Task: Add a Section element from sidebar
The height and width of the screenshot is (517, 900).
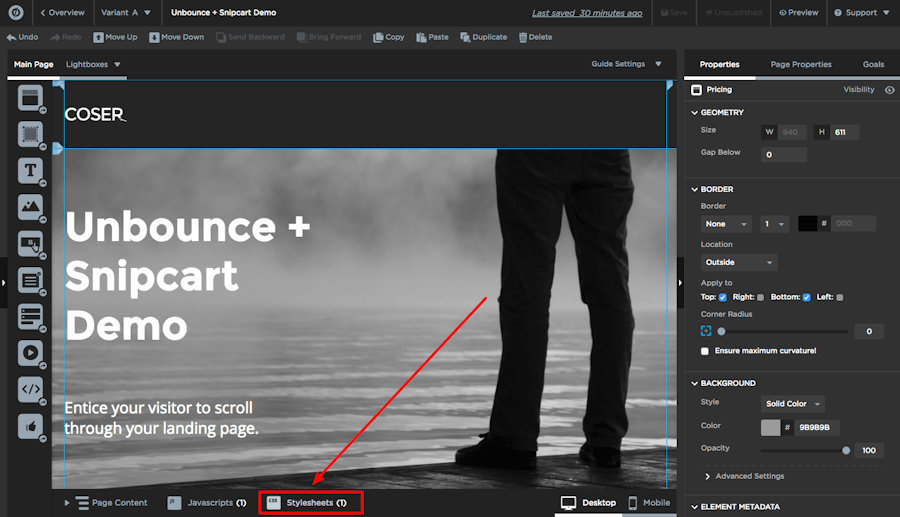Action: tap(30, 98)
